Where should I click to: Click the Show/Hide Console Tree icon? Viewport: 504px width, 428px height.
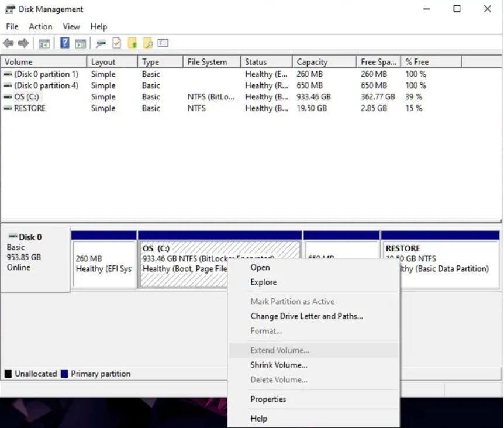point(44,43)
